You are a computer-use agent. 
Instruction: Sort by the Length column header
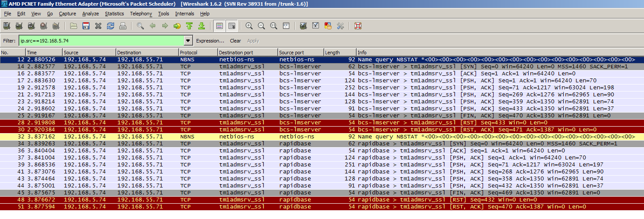340,53
